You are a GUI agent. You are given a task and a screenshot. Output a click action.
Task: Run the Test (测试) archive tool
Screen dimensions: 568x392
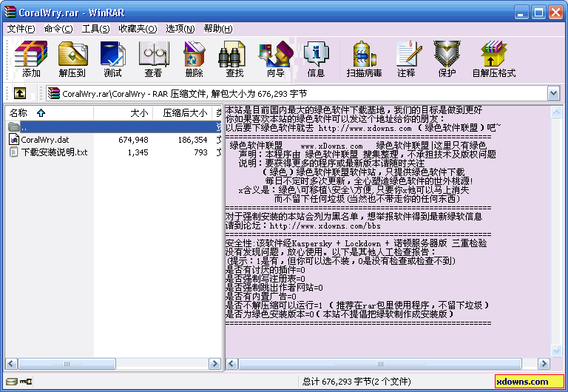(x=112, y=59)
